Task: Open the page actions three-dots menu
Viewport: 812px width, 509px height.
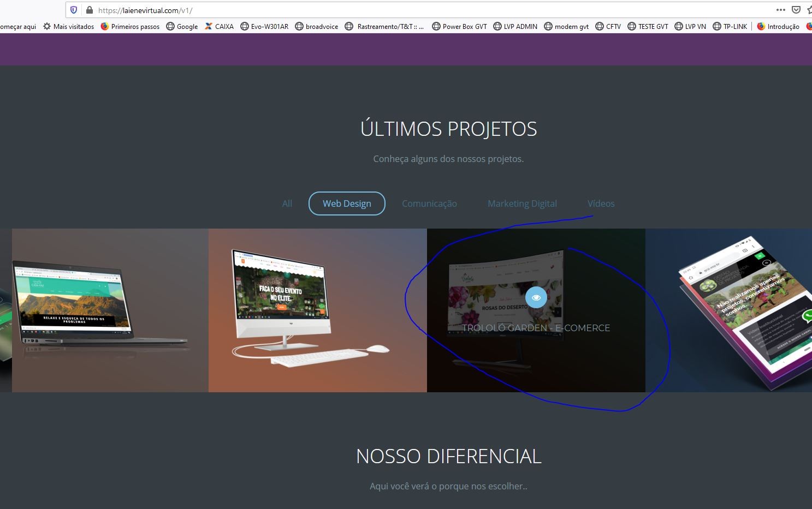Action: tap(781, 10)
